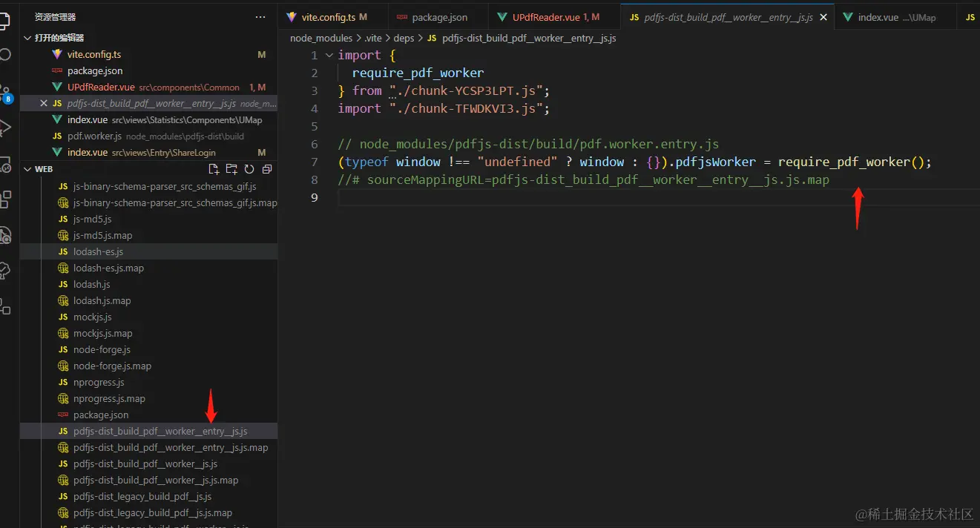Screen dimensions: 980x528
Task: Click the "undefined" string on line 7
Action: [x=516, y=162]
